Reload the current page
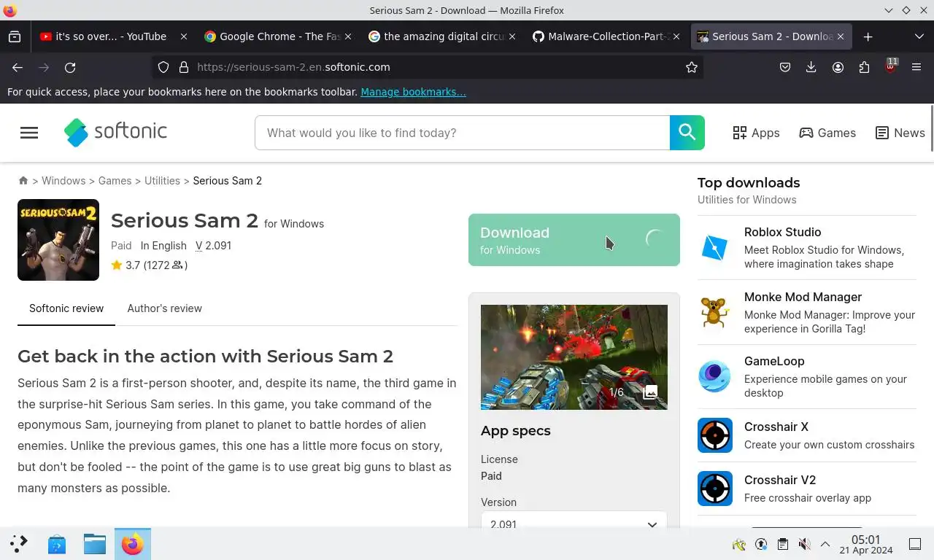This screenshot has width=934, height=560. [70, 67]
